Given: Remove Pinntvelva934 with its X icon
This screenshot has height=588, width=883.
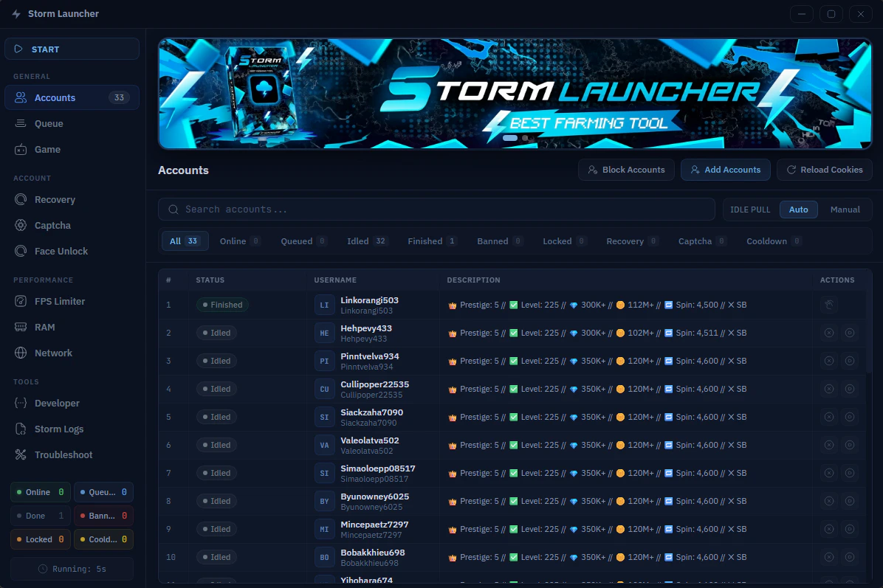Looking at the screenshot, I should click(x=829, y=361).
